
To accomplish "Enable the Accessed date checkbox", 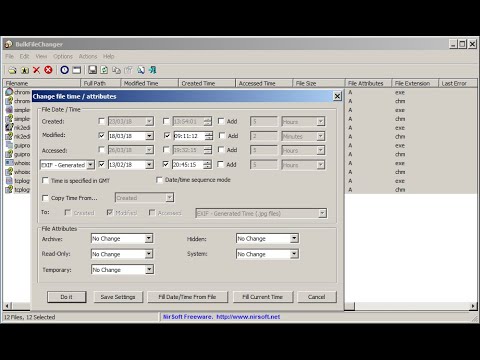I will click(102, 150).
